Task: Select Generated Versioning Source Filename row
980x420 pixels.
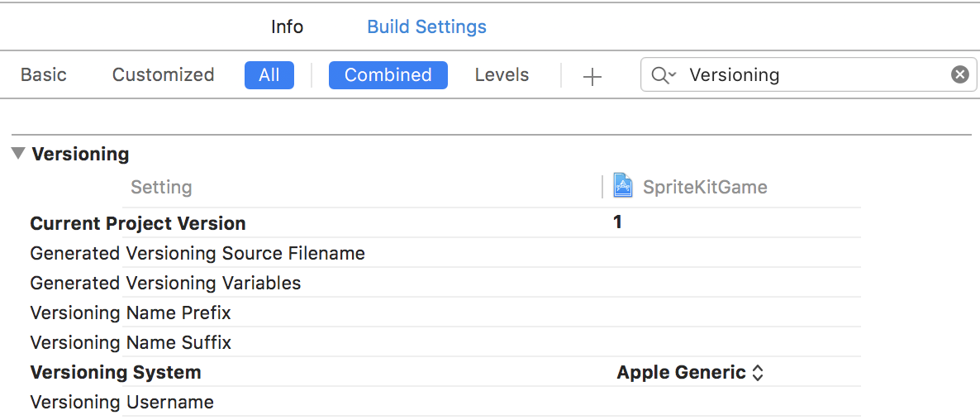Action: [445, 253]
